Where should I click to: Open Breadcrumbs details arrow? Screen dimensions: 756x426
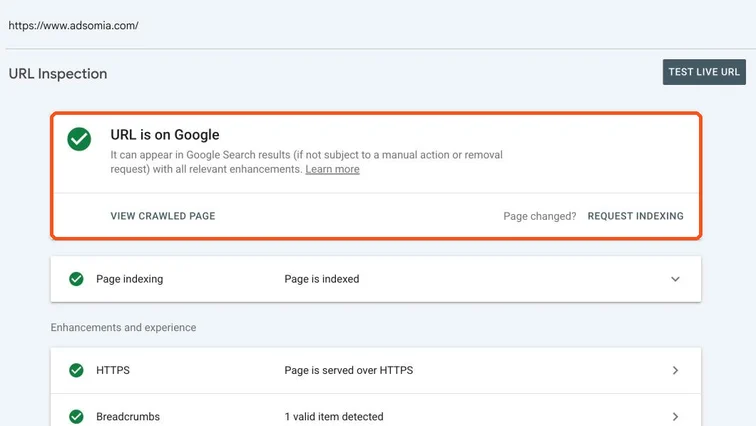tap(675, 416)
